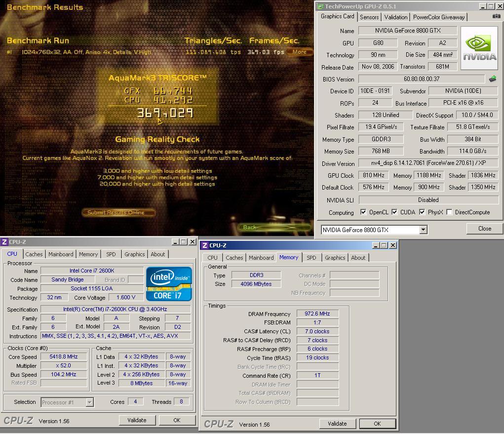Click the Code Name value Sandy Bridge
Image resolution: width=504 pixels, height=434 pixels.
pos(68,279)
